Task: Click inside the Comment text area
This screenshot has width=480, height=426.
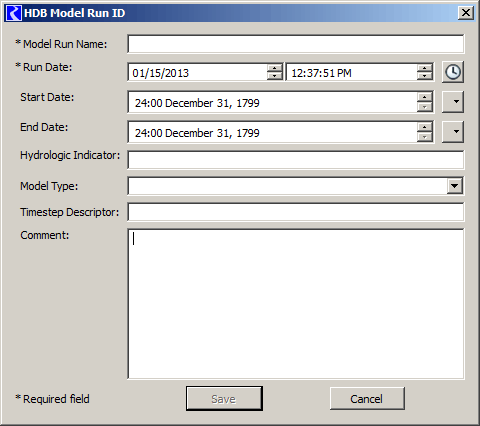Action: [x=296, y=304]
